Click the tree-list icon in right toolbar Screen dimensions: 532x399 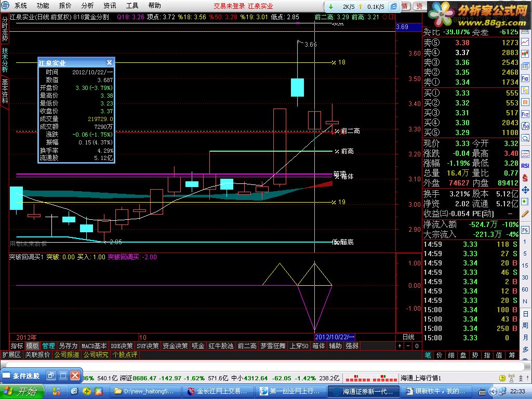tap(525, 90)
